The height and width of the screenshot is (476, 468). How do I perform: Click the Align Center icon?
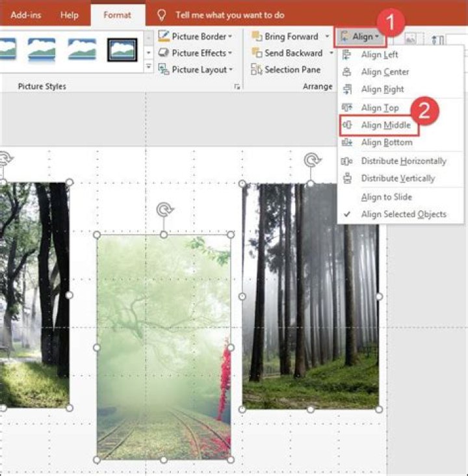click(x=346, y=72)
